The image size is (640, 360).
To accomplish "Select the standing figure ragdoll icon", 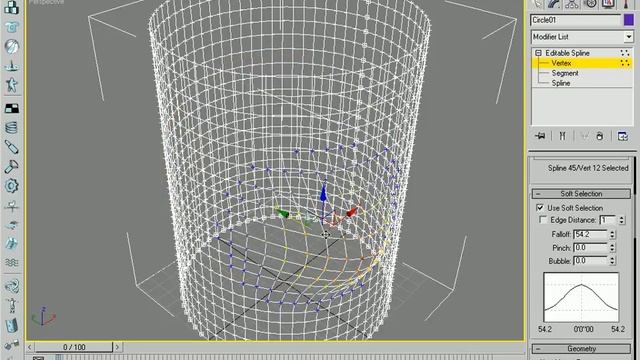I will [11, 305].
